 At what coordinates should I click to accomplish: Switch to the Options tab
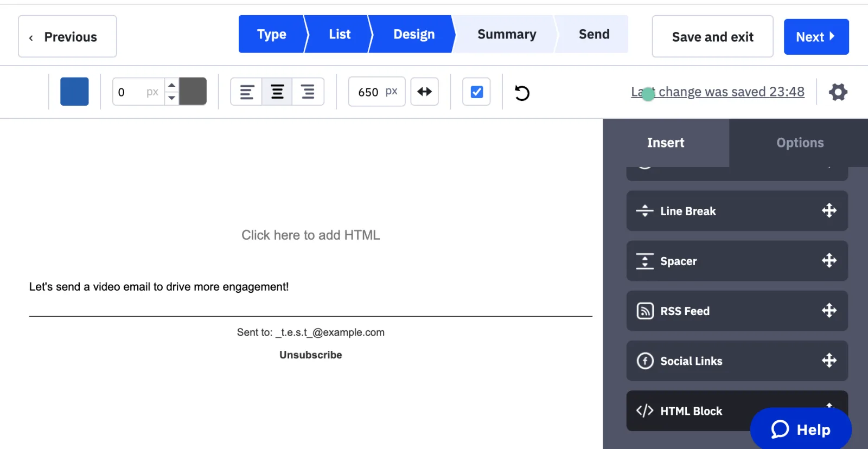(800, 143)
